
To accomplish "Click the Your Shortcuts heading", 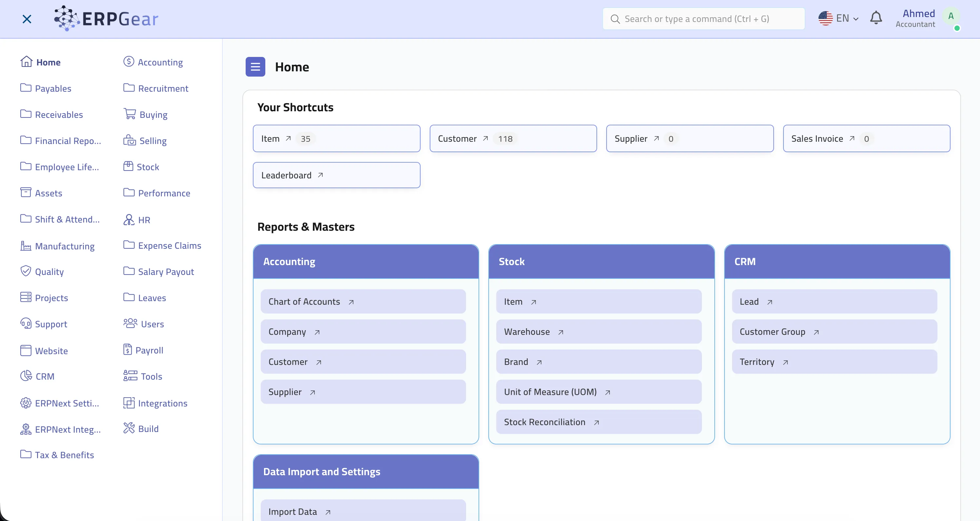I will pos(295,108).
